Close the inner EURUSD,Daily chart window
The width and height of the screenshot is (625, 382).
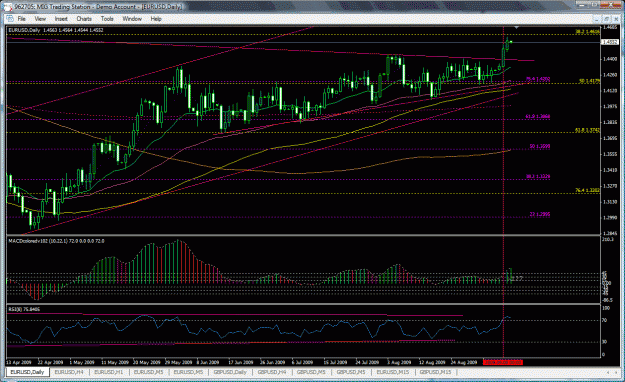click(x=615, y=19)
